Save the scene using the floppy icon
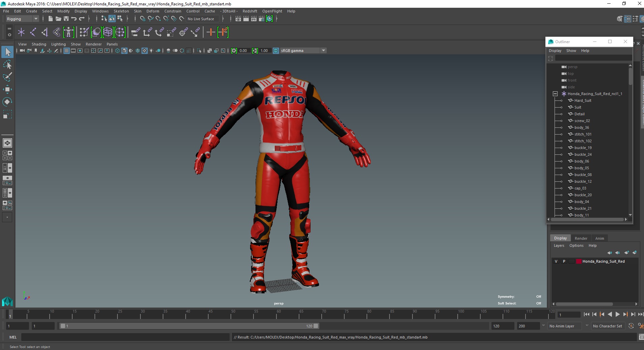Viewport: 644px width, 350px height. [66, 19]
